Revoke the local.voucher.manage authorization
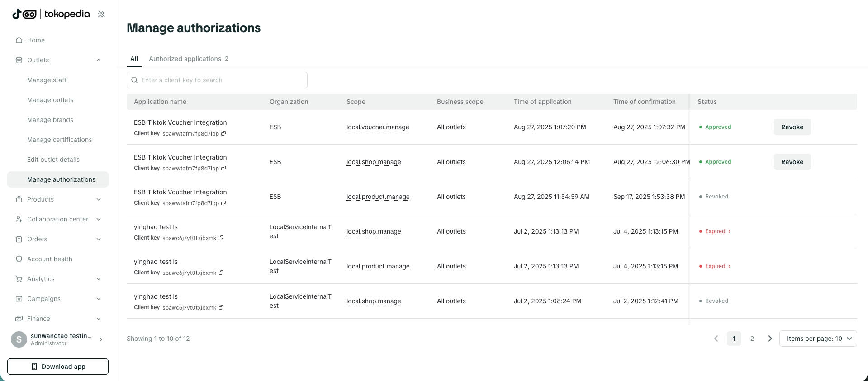 click(x=792, y=127)
